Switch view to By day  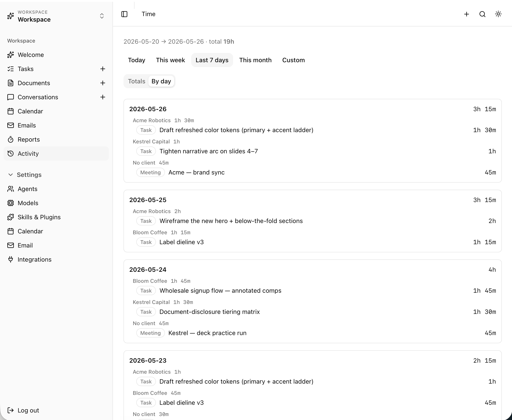[161, 81]
